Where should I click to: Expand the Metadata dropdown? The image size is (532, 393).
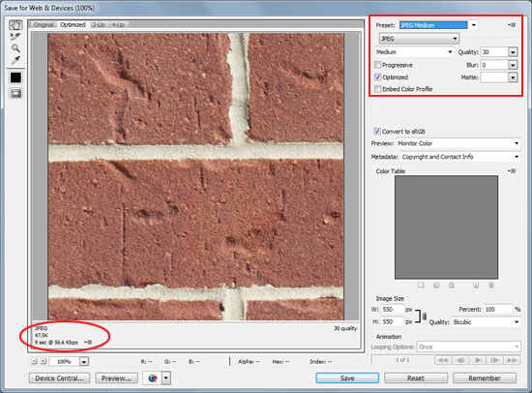(460, 157)
